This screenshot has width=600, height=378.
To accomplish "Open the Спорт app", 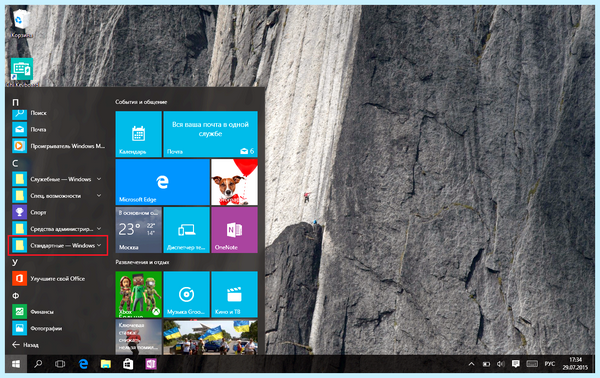I will tap(57, 212).
